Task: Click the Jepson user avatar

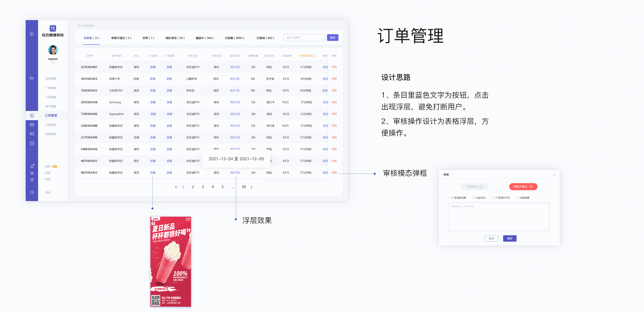Action: 53,50
